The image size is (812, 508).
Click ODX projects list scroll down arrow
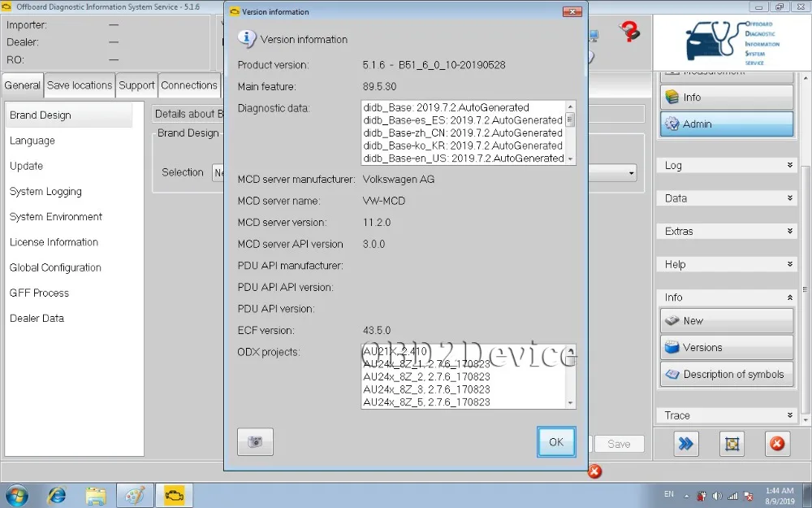pyautogui.click(x=570, y=403)
